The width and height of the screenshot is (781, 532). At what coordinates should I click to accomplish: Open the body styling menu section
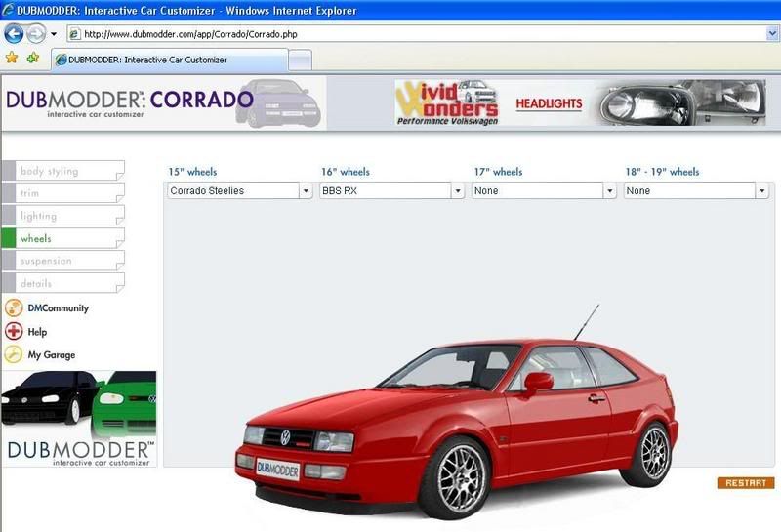click(63, 171)
